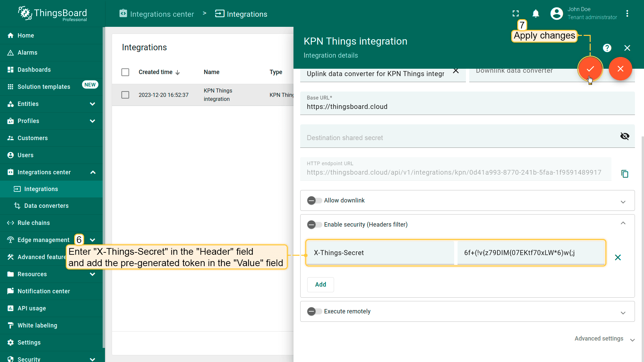Toggle Enable security headers filter switch
The width and height of the screenshot is (644, 362).
[x=314, y=225]
